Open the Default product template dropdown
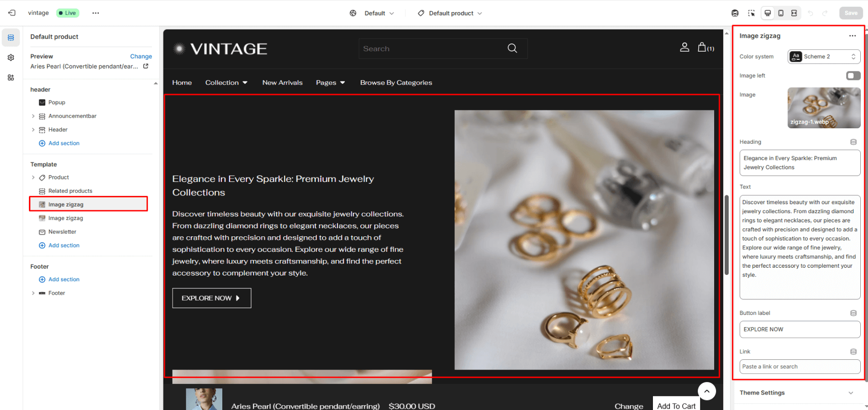This screenshot has height=410, width=868. click(x=450, y=14)
